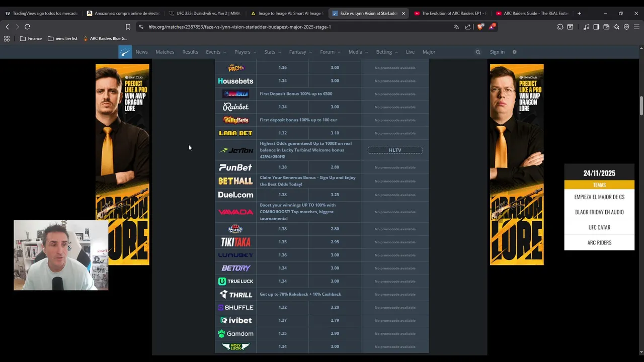Click the Thrill bookmaker logo
The height and width of the screenshot is (362, 644).
pyautogui.click(x=235, y=294)
